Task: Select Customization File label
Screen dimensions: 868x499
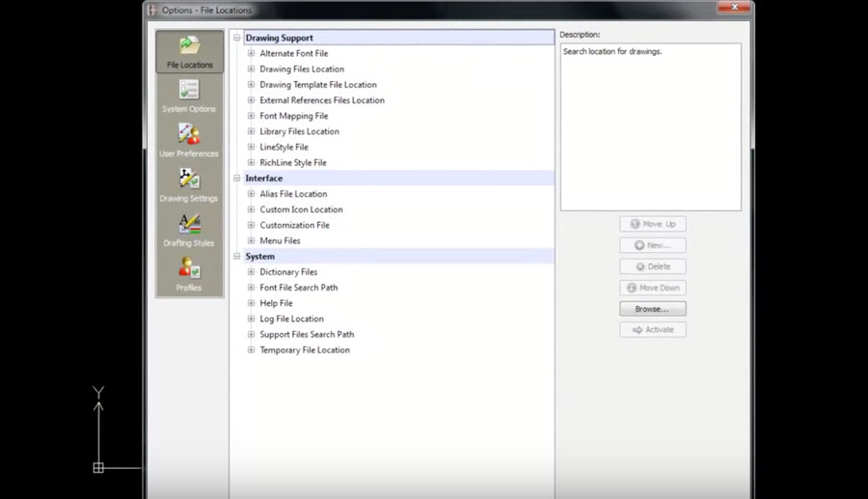Action: [294, 225]
